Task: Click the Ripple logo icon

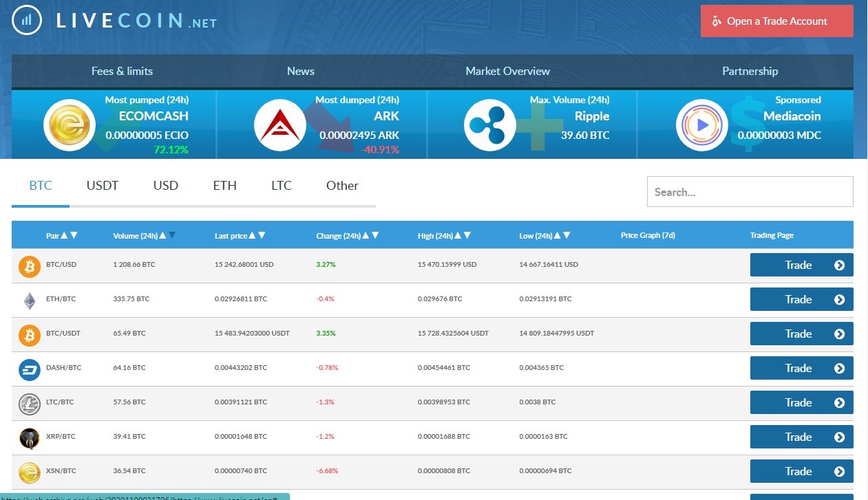Action: pyautogui.click(x=489, y=125)
